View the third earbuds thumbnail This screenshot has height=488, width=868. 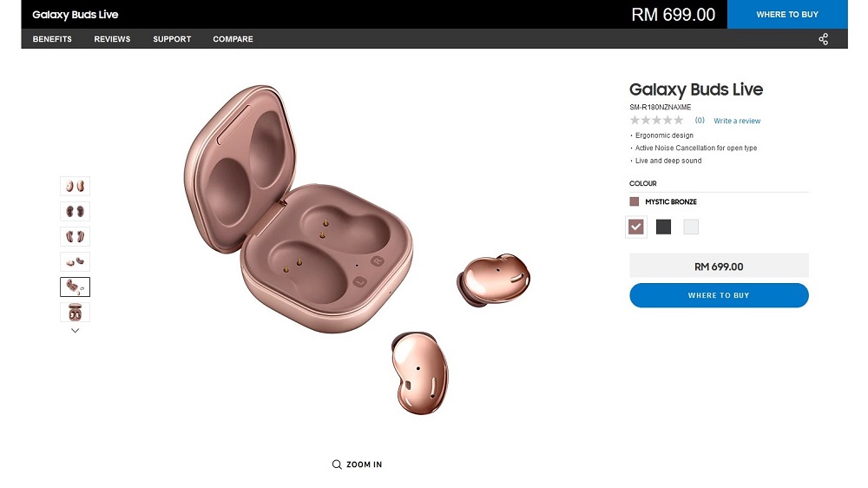(x=75, y=236)
